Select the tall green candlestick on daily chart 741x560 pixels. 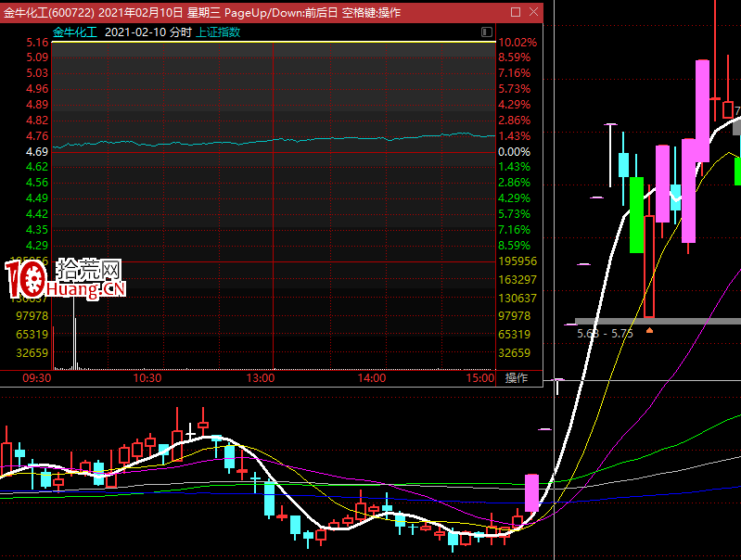tap(636, 215)
